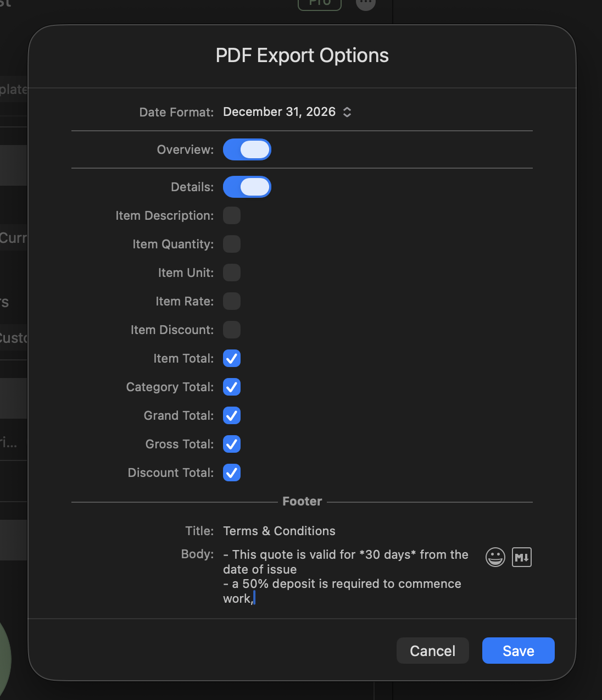The image size is (602, 700).
Task: Uncheck the Category Total checkbox
Action: 232,387
